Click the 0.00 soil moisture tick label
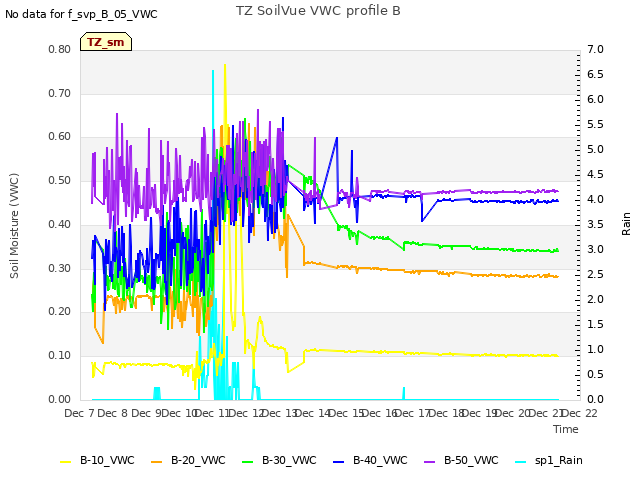Image resolution: width=640 pixels, height=480 pixels. pyautogui.click(x=60, y=399)
